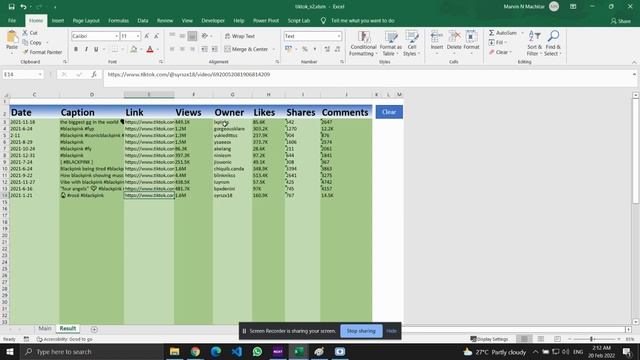Click the Insert cells icon

tap(436, 37)
